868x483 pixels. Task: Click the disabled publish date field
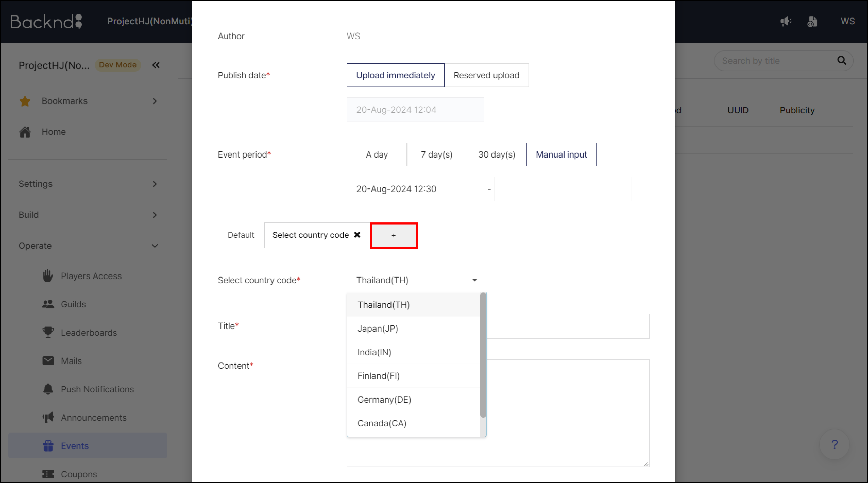tap(415, 110)
